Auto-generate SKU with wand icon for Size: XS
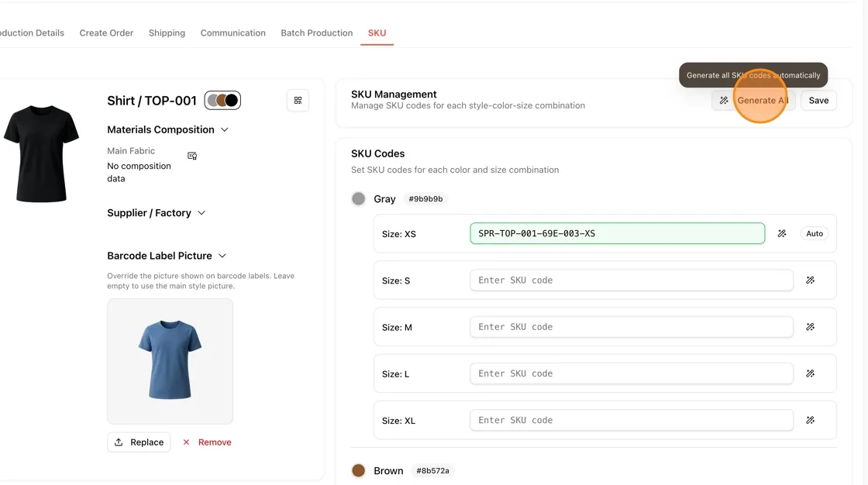The image size is (868, 485). coord(782,234)
